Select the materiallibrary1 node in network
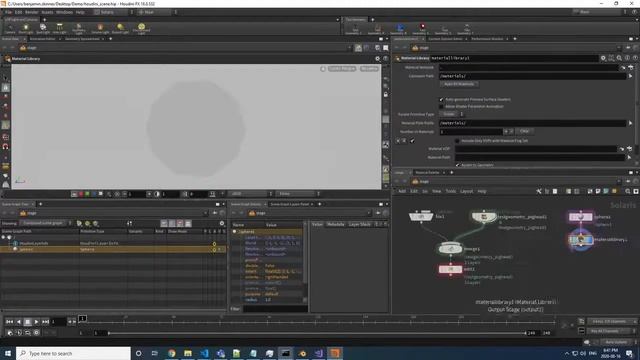 coord(581,240)
